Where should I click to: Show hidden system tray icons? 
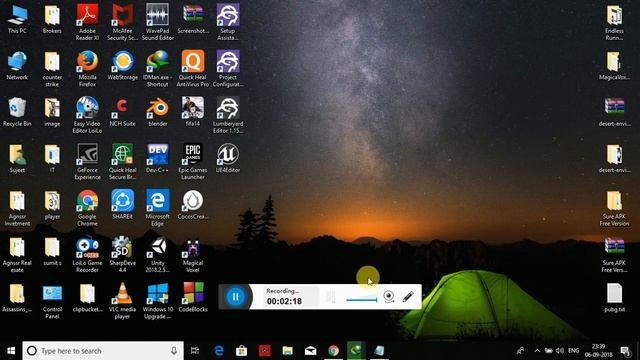537,351
